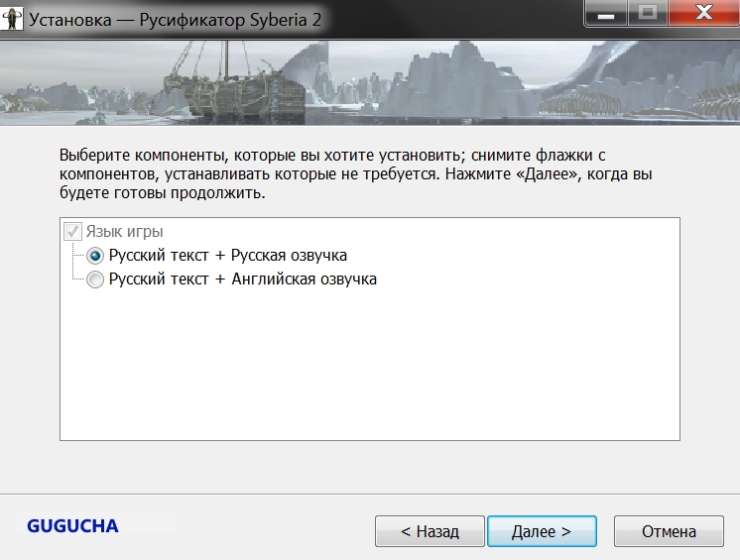The image size is (740, 560).
Task: Close the installer window
Action: 704,13
